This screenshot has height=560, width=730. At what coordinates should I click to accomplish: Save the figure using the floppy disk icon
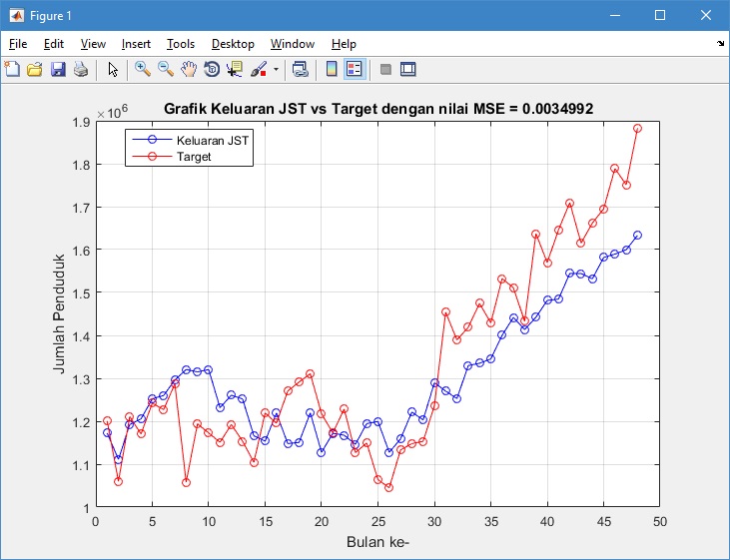pyautogui.click(x=57, y=69)
